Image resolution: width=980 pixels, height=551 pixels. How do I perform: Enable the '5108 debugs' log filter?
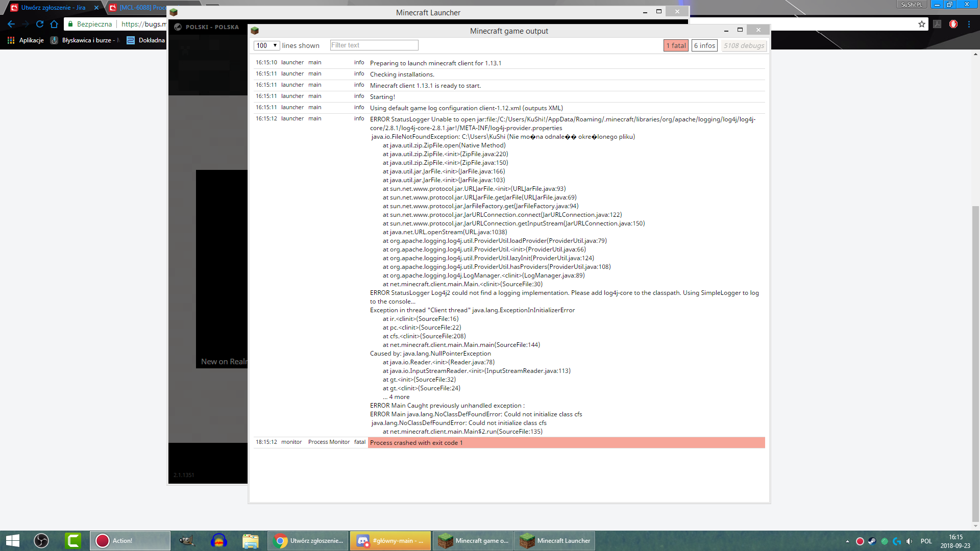point(744,45)
